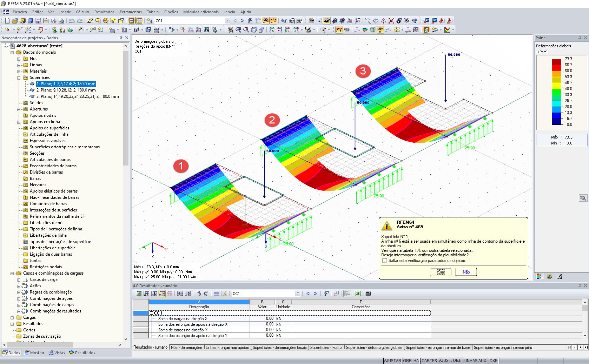Toggle GRELHA in the status bar
589x364 pixels.
411,361
